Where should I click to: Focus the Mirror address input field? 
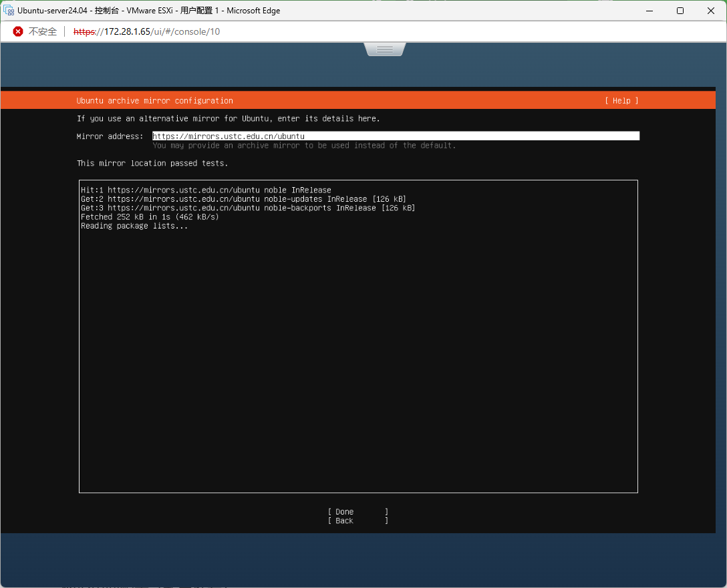[396, 136]
